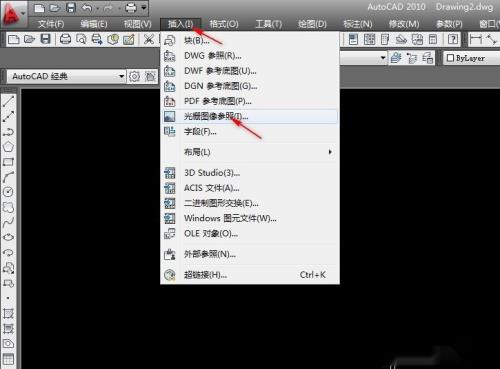Select OLE 对象(O)... menu entry
Image resolution: width=500 pixels, height=369 pixels.
point(250,234)
